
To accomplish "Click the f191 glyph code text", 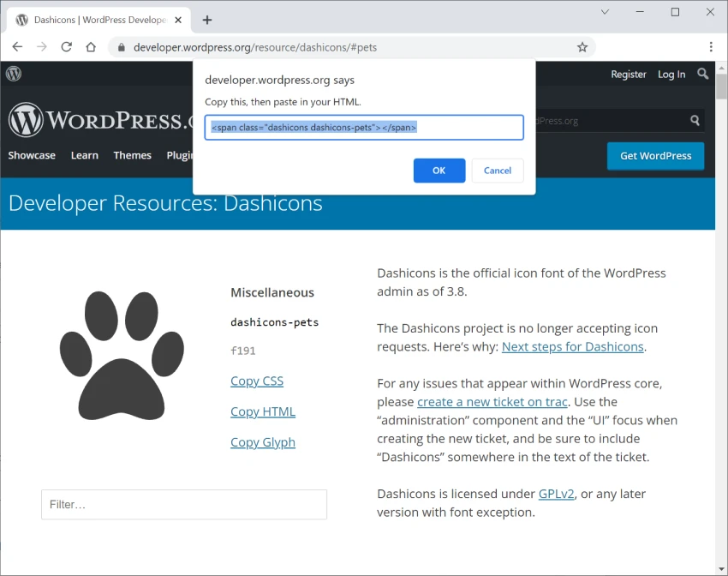I will pos(243,351).
